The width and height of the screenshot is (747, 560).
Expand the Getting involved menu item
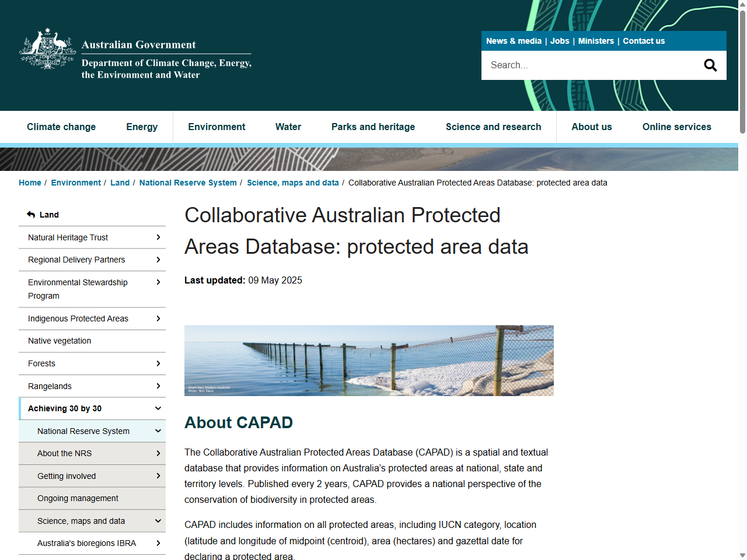(x=158, y=475)
